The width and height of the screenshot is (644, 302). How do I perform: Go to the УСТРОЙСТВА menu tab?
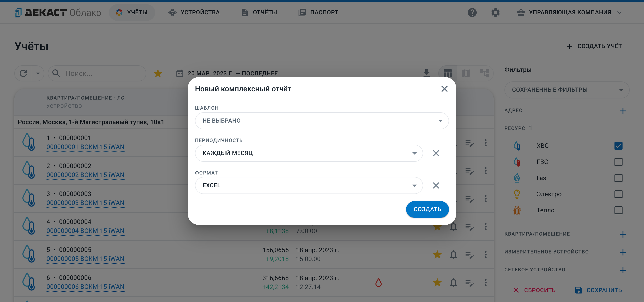[194, 12]
